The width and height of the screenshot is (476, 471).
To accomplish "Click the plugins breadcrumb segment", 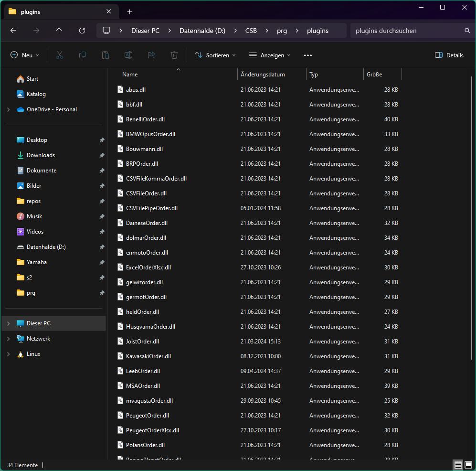I will coord(318,31).
